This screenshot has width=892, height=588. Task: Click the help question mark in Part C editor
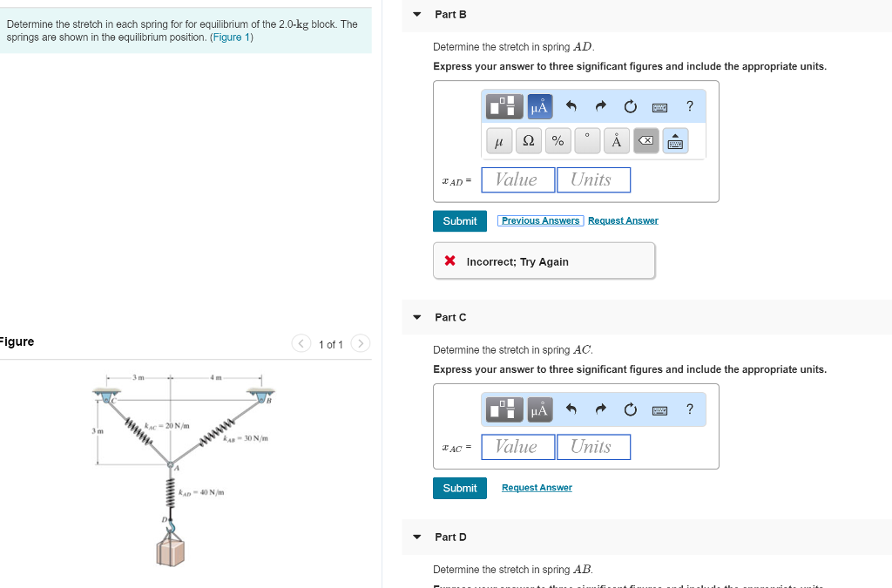pyautogui.click(x=689, y=409)
